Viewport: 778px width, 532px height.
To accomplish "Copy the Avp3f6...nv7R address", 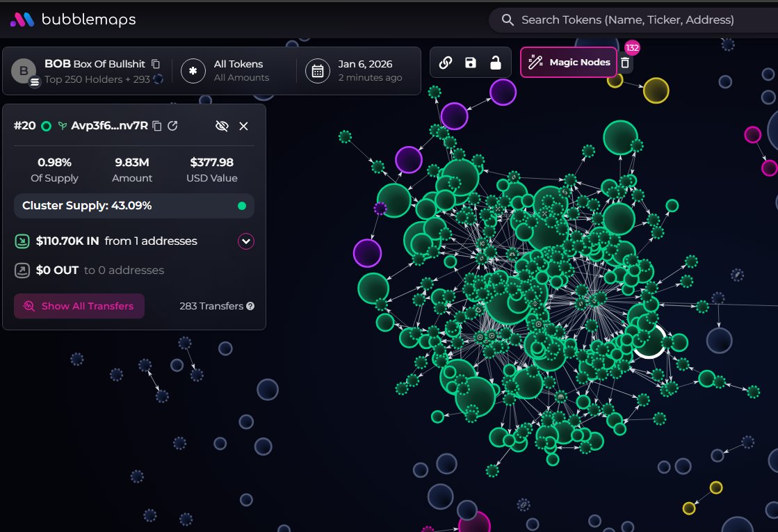I will [x=157, y=126].
